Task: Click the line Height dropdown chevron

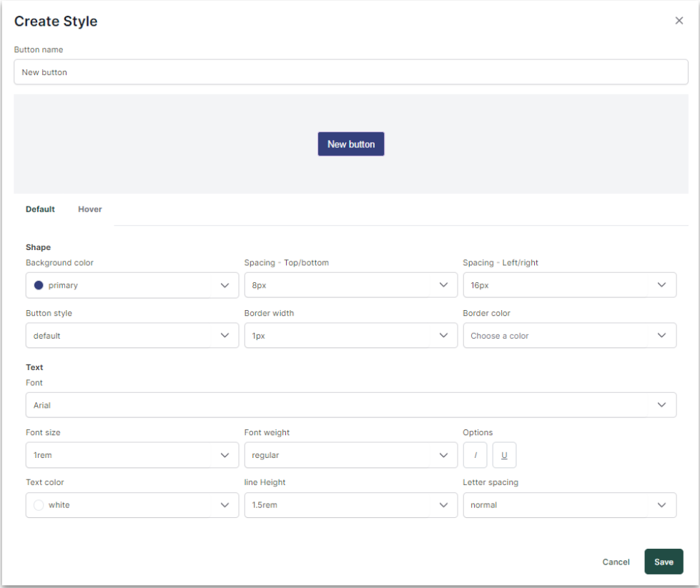Action: pyautogui.click(x=443, y=505)
